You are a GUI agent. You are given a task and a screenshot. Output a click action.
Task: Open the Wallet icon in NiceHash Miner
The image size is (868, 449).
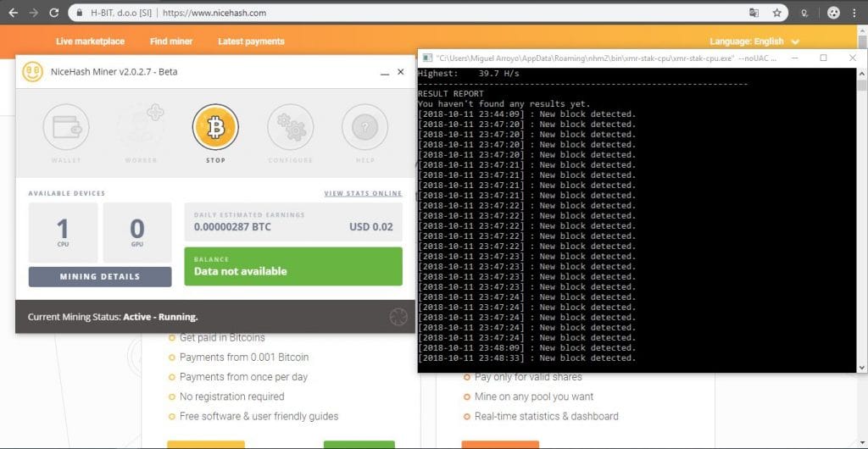[66, 127]
